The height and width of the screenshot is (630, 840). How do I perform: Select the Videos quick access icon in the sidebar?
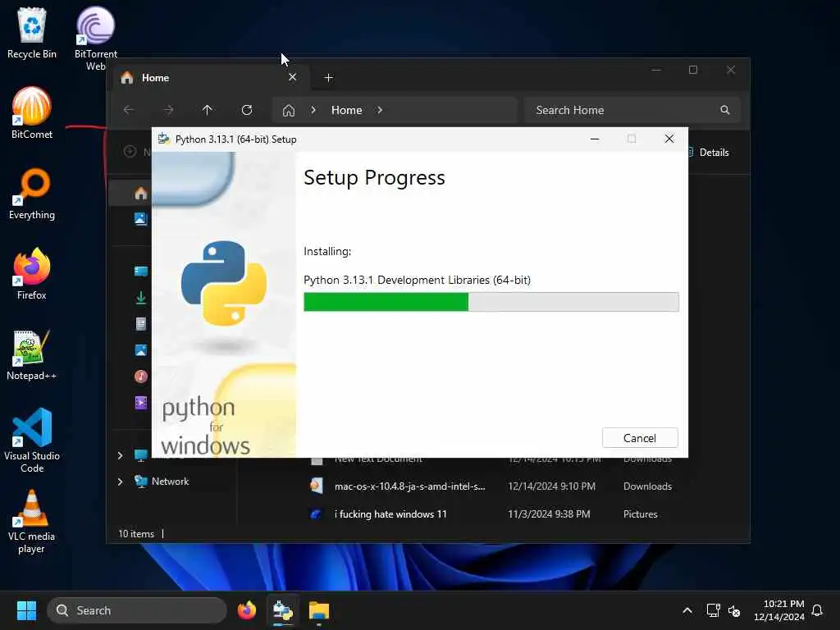pos(141,402)
